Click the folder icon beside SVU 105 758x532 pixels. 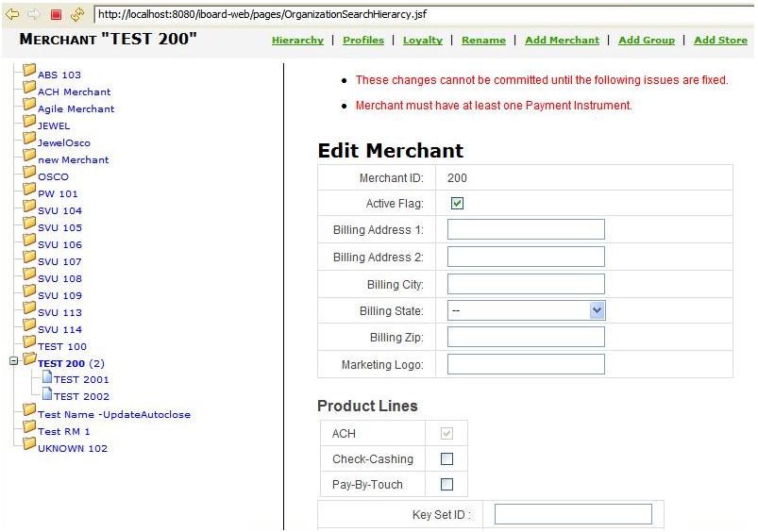tap(29, 224)
